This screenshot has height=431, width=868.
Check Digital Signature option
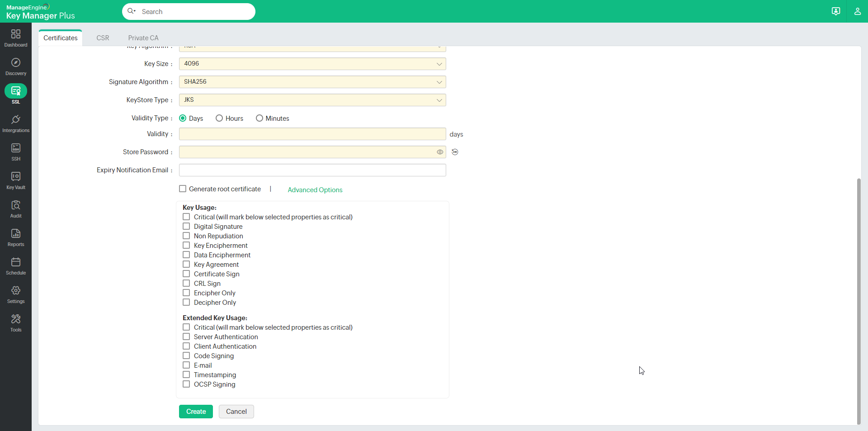coord(186,226)
